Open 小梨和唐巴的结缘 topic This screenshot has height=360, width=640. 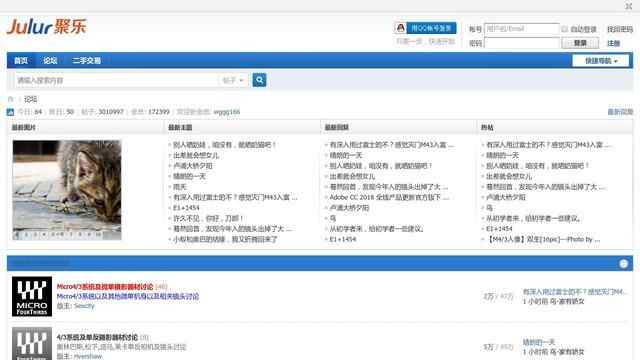225,239
